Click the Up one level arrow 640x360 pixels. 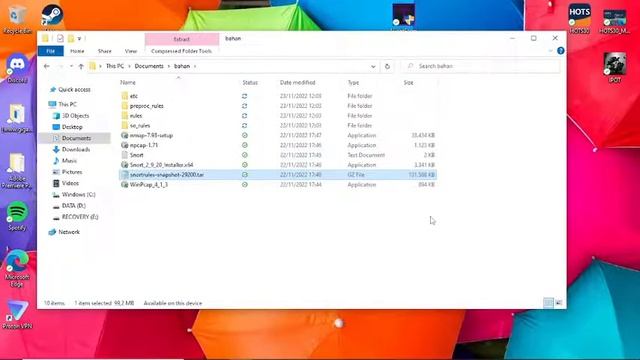click(x=81, y=66)
